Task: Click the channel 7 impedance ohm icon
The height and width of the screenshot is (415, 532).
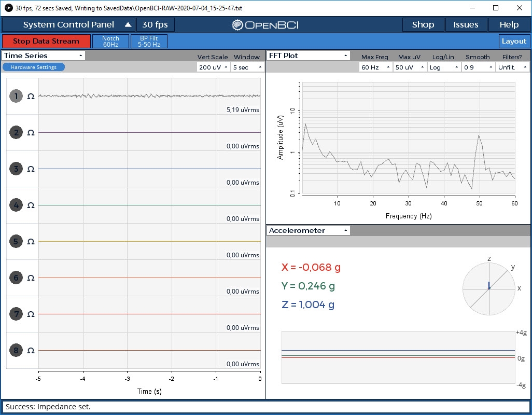Action: pyautogui.click(x=31, y=314)
